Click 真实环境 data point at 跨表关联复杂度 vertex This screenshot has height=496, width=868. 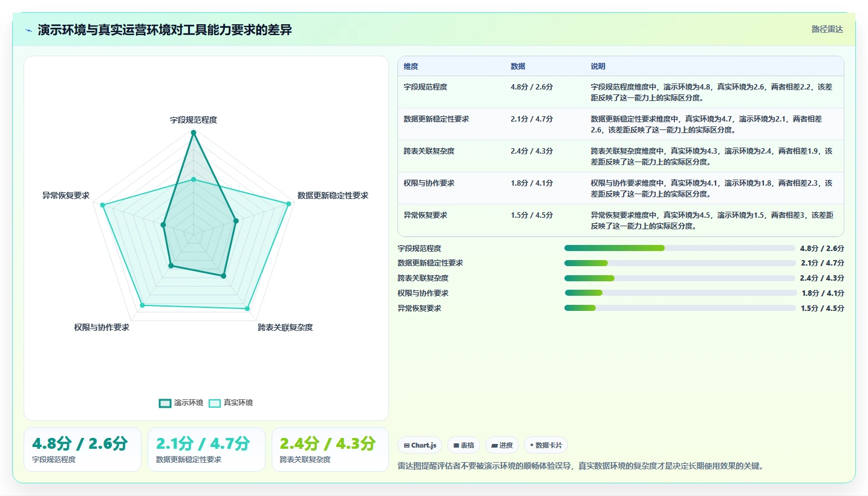[x=247, y=308]
